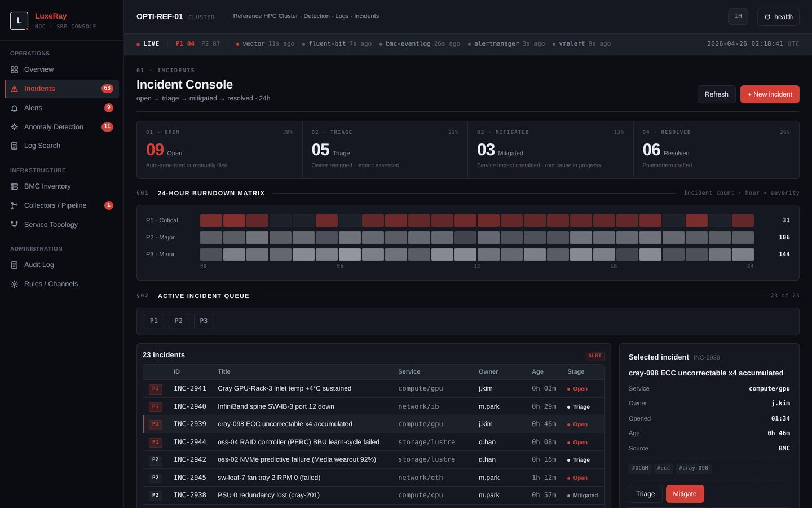Click the ALRT tag above incident table
The image size is (812, 508).
point(594,356)
